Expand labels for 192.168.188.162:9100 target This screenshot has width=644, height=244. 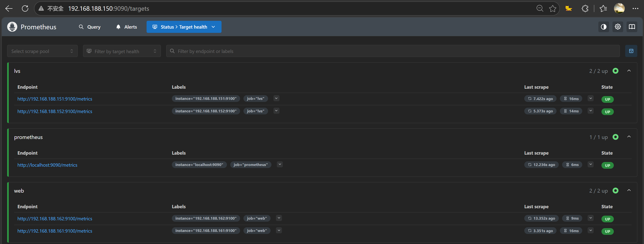click(279, 218)
